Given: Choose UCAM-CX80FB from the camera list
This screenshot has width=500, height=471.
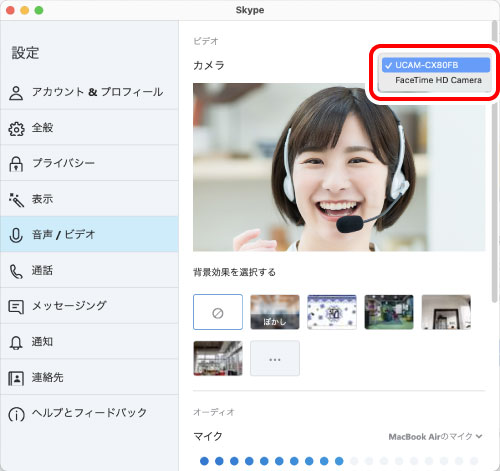Looking at the screenshot, I should [436, 65].
